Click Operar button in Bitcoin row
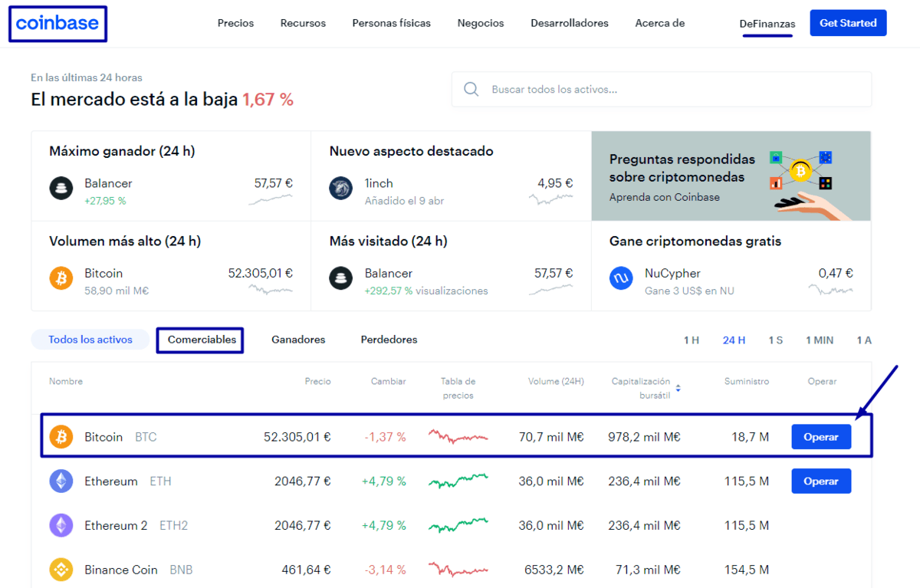The image size is (920, 588). (x=821, y=437)
